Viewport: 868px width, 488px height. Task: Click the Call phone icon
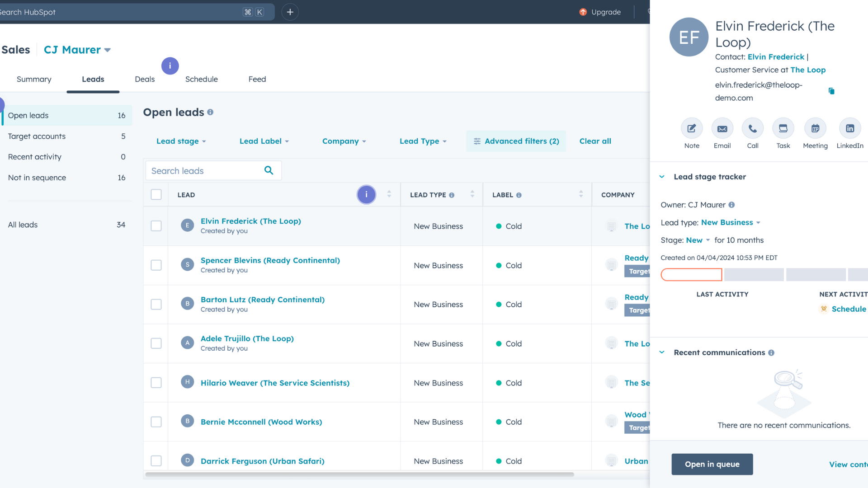coord(752,129)
